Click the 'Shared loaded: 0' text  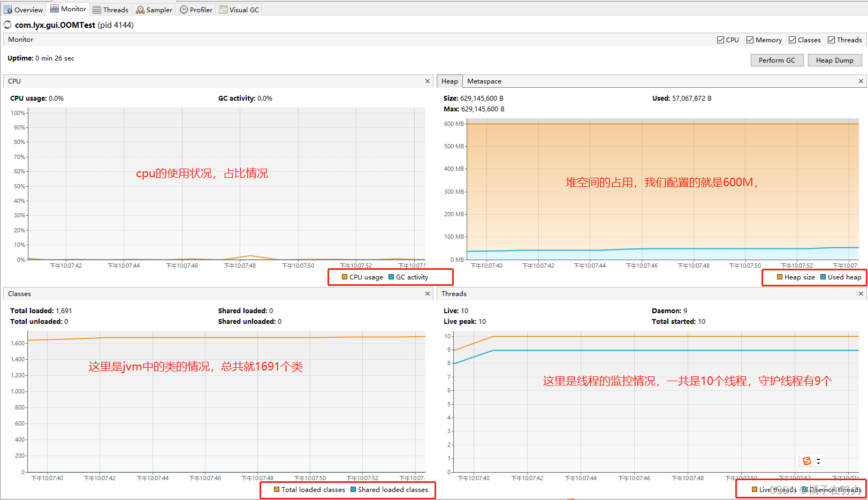pos(246,311)
